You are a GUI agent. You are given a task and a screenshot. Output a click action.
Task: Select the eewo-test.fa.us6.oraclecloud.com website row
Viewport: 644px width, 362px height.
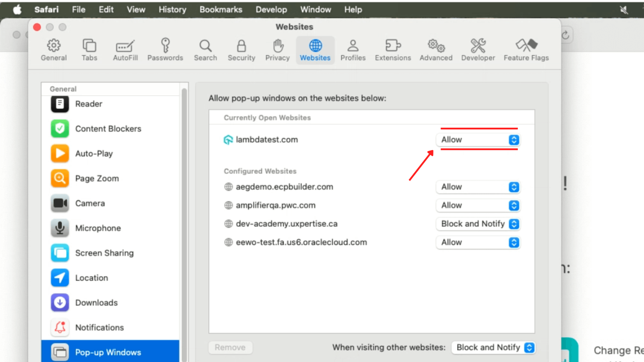pyautogui.click(x=372, y=242)
